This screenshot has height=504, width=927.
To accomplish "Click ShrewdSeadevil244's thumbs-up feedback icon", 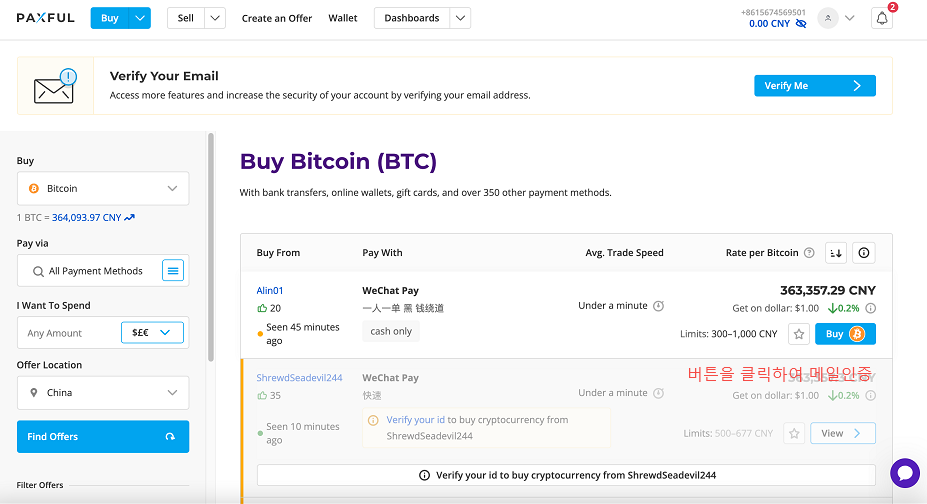I will (262, 395).
